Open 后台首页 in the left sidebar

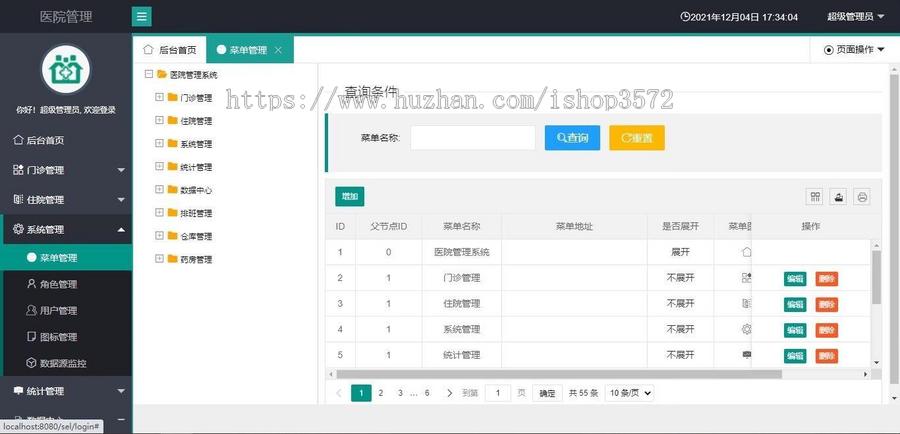(66, 140)
